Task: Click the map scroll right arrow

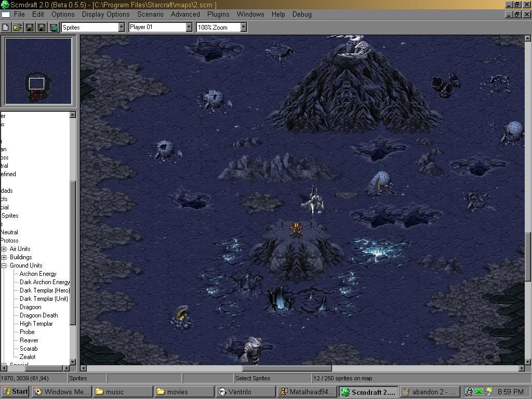Action: point(522,368)
